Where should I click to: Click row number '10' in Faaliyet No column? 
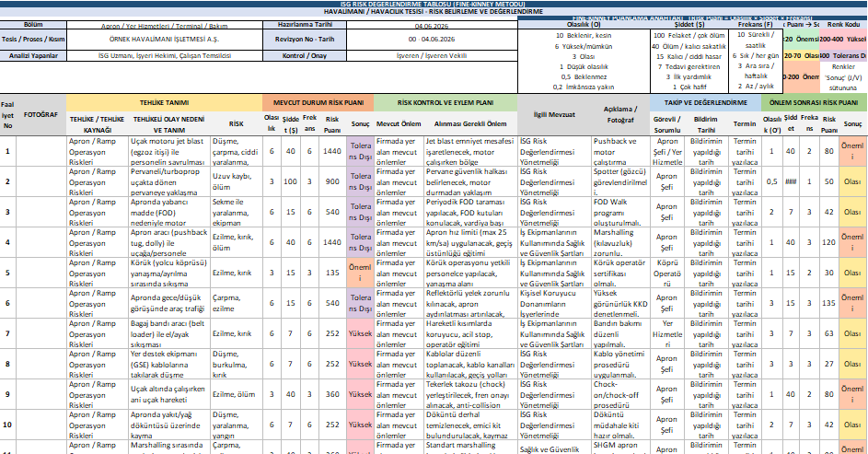pyautogui.click(x=7, y=425)
